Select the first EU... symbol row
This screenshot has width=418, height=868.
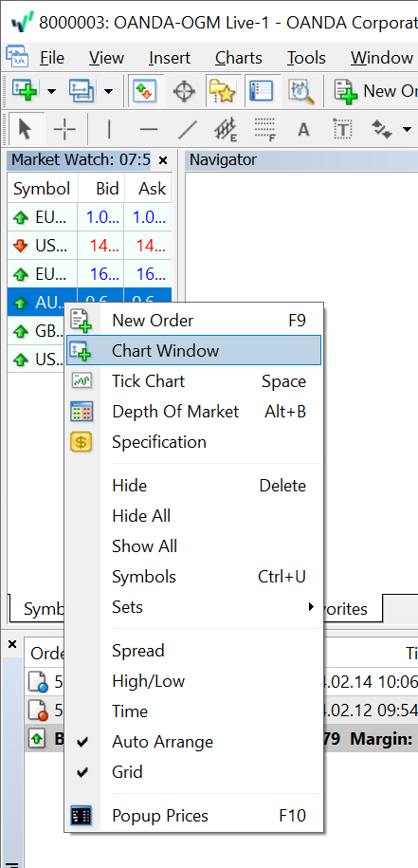tap(89, 217)
